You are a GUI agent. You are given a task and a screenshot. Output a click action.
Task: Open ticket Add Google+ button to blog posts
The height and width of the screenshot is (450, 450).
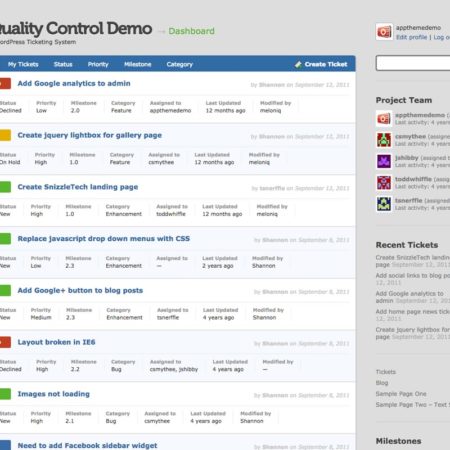click(80, 290)
